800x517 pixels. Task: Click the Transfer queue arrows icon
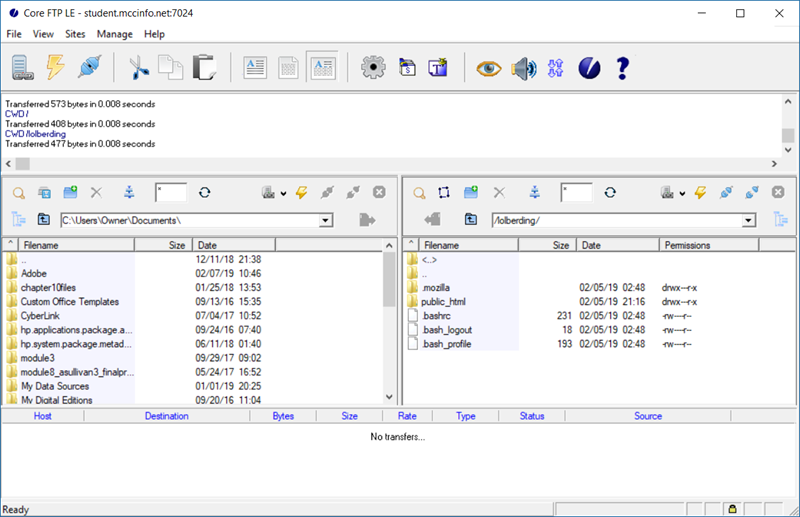556,68
